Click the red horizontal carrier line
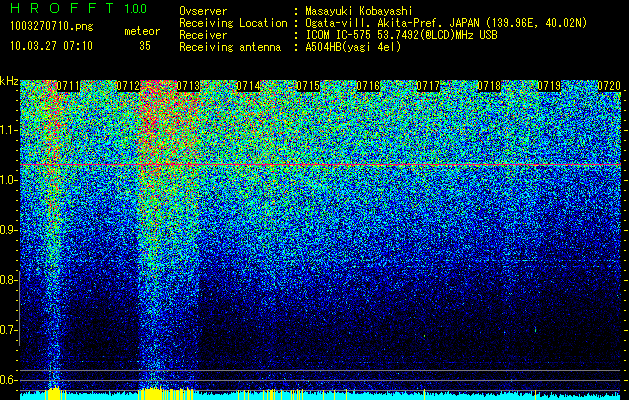The width and height of the screenshot is (629, 400). click(320, 165)
